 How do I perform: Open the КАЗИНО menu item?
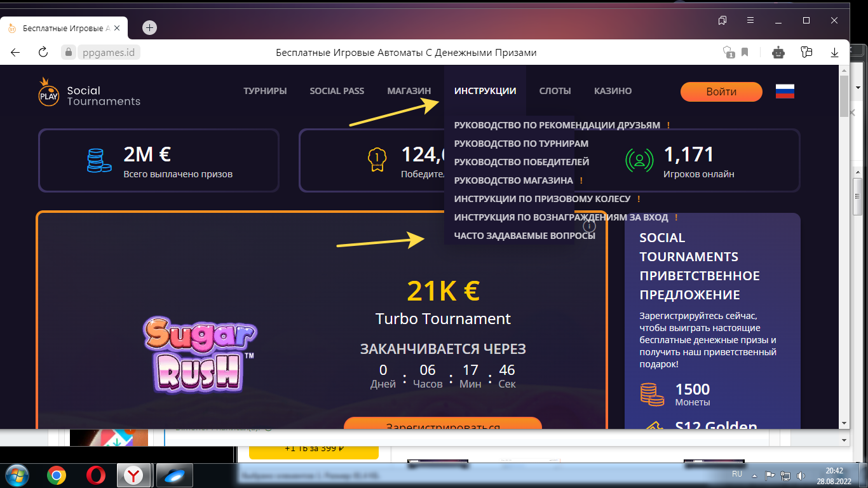coord(613,91)
